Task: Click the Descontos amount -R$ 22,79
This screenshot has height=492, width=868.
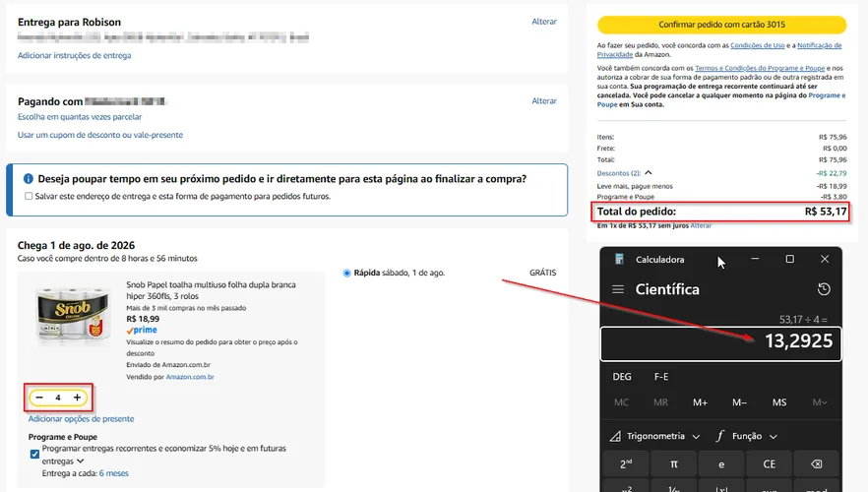Action: [831, 173]
